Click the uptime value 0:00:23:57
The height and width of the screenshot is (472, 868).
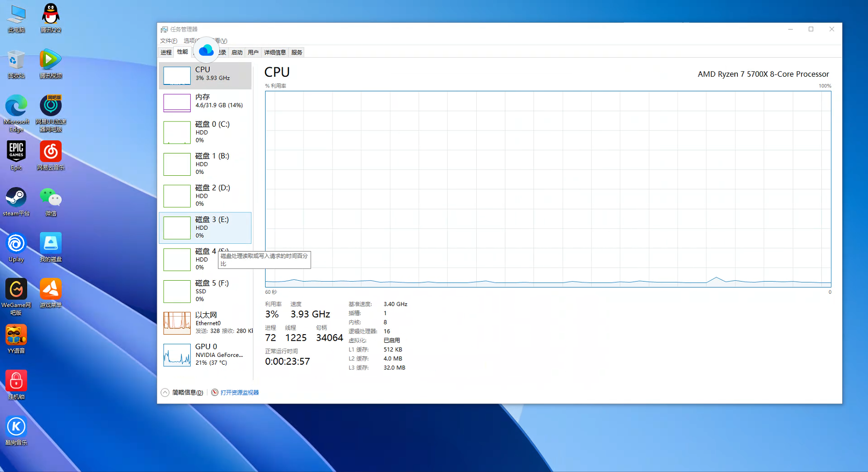tap(287, 361)
